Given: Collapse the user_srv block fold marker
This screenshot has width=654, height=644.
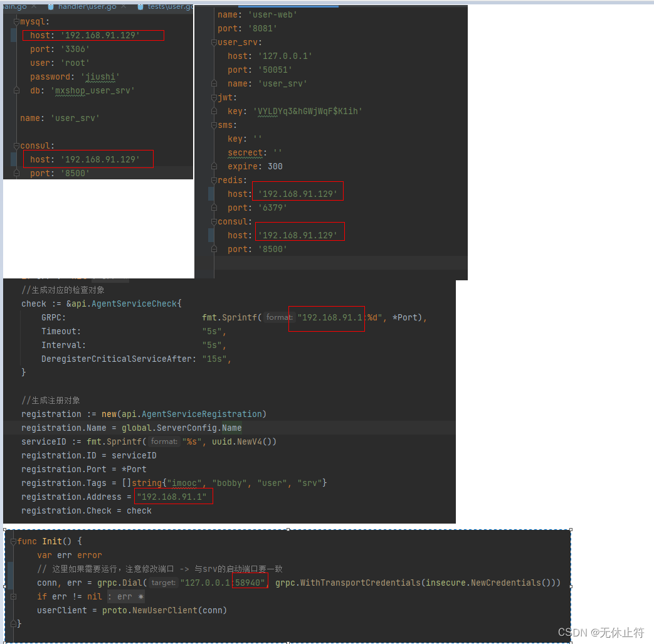Looking at the screenshot, I should tap(214, 42).
